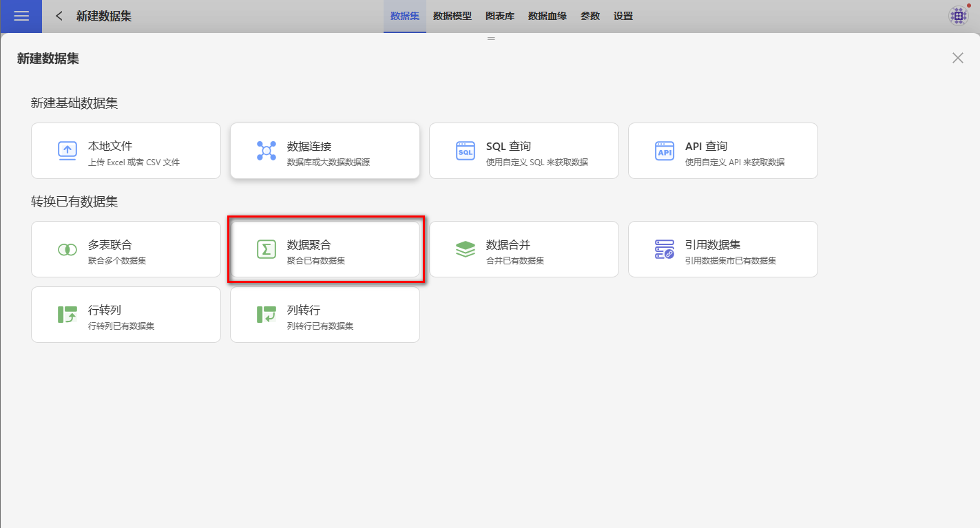Close the 新建数据集 dialog panel

[958, 58]
